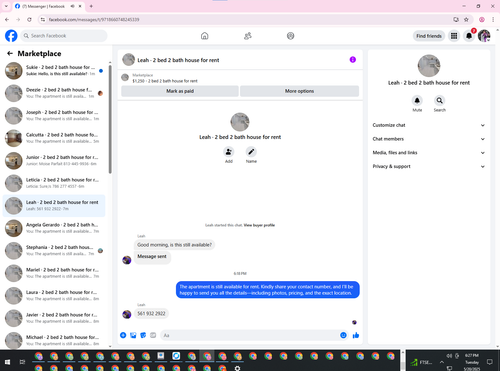
Task: Expand Privacy & support section
Action: point(429,166)
